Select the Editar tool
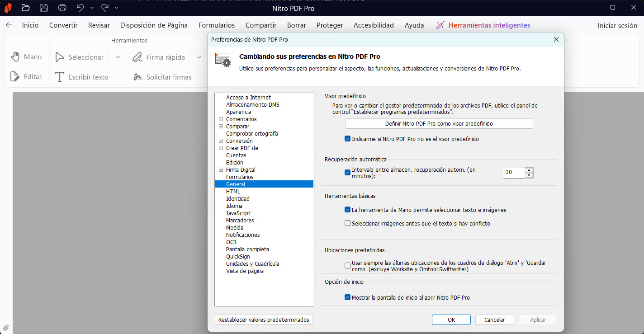The height and width of the screenshot is (334, 644). click(x=26, y=77)
